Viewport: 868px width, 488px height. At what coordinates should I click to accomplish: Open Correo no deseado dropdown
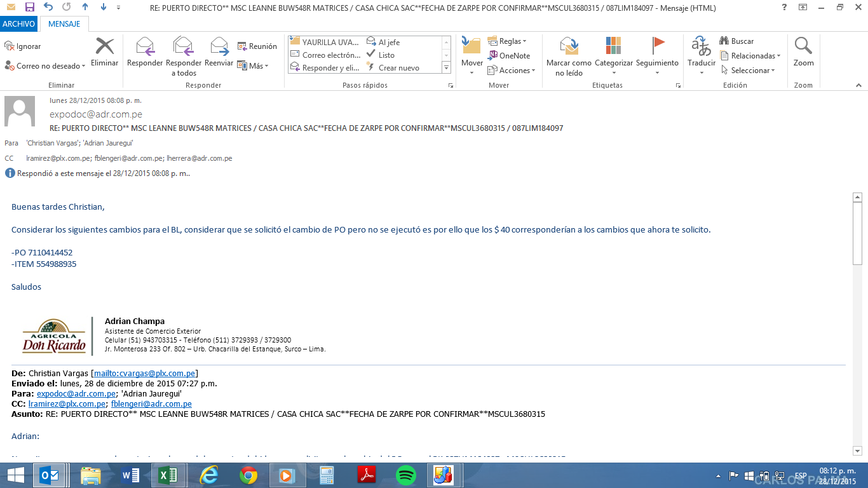pos(46,66)
